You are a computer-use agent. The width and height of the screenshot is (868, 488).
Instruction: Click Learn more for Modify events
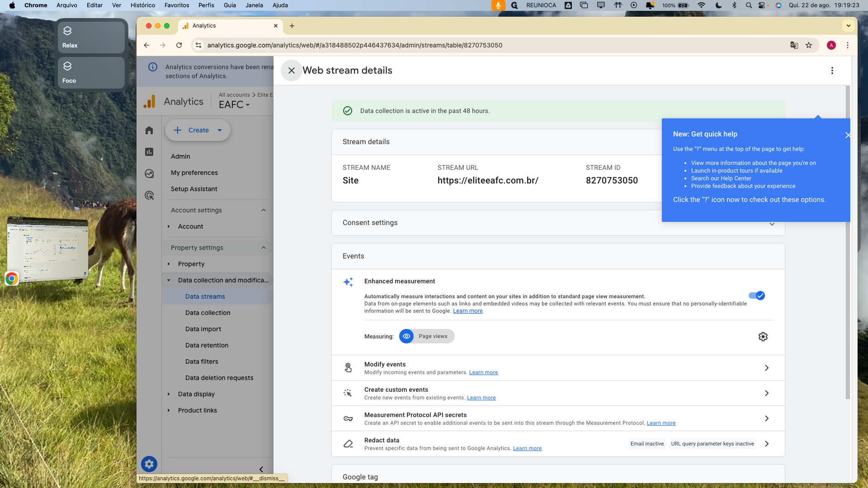coord(483,372)
